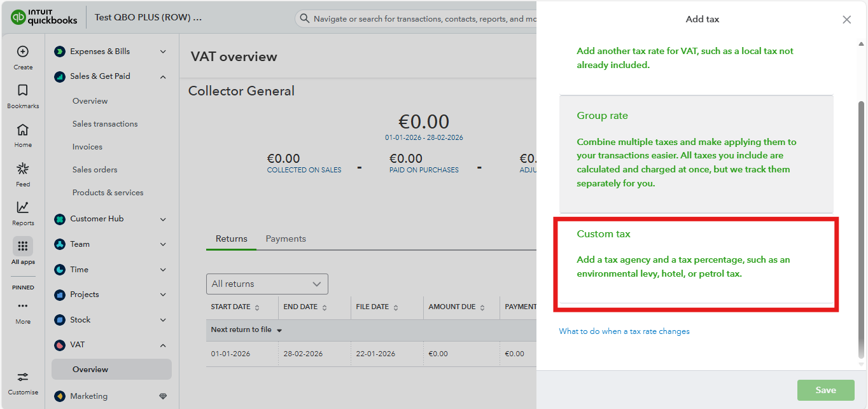Click the Save button
The width and height of the screenshot is (868, 409).
point(826,390)
